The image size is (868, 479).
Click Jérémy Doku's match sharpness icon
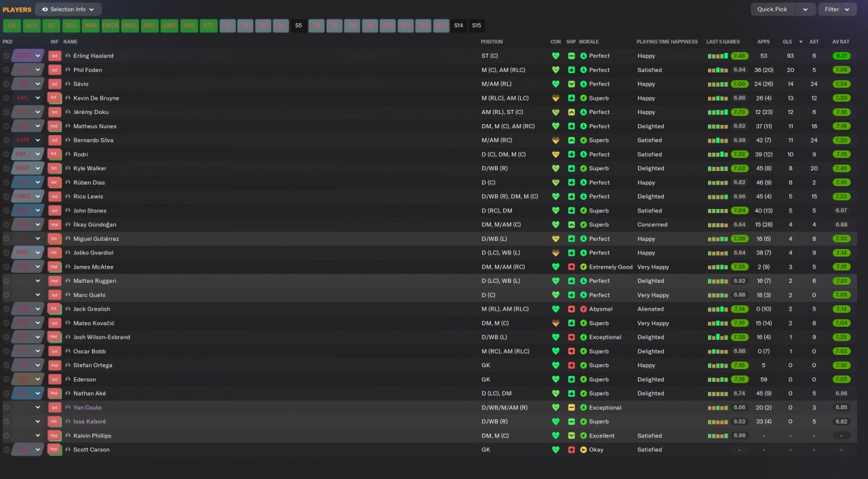coord(572,112)
